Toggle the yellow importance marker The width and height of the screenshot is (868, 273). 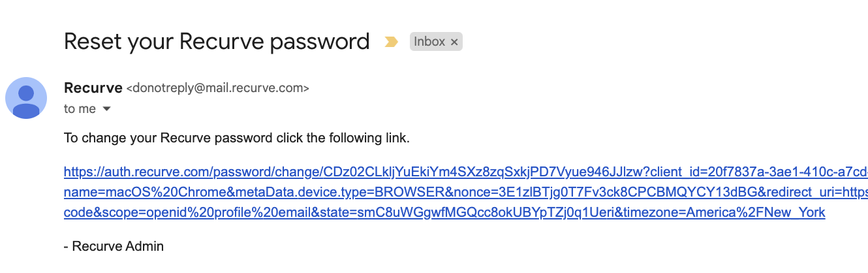tap(391, 42)
